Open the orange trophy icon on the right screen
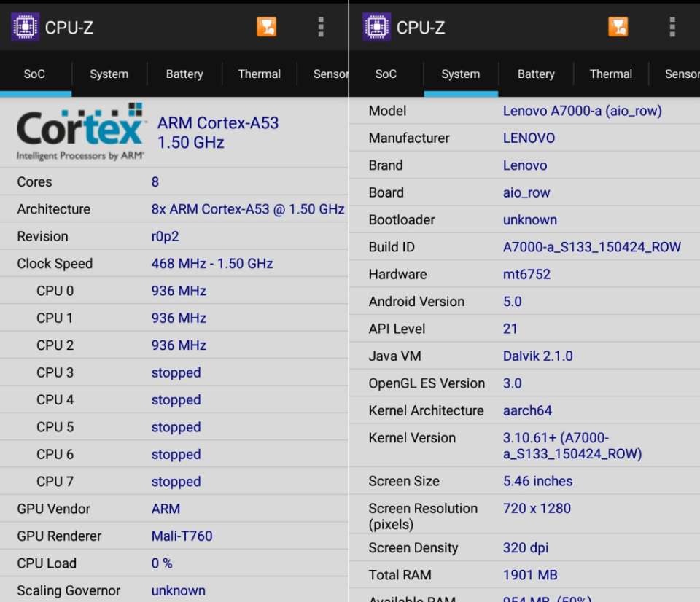Screen dimensions: 700x602 point(618,27)
